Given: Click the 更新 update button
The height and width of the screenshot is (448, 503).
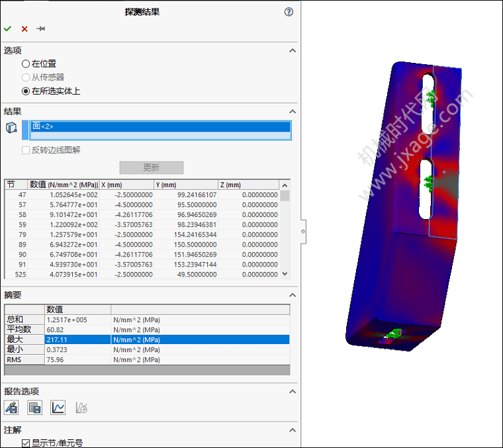Looking at the screenshot, I should click(x=152, y=167).
